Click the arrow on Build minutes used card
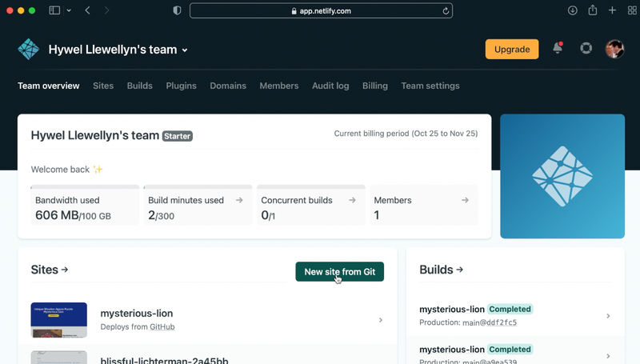Image resolution: width=640 pixels, height=364 pixels. tap(239, 200)
